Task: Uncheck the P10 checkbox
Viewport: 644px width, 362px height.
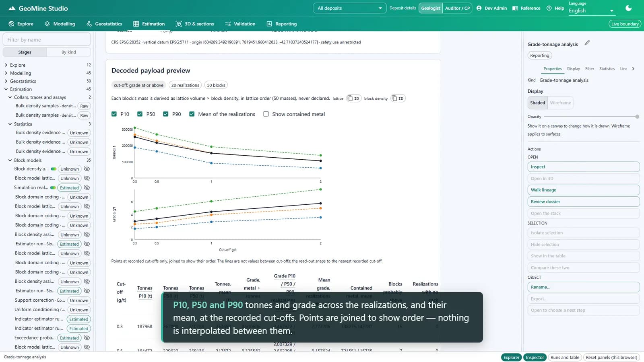Action: [x=114, y=114]
